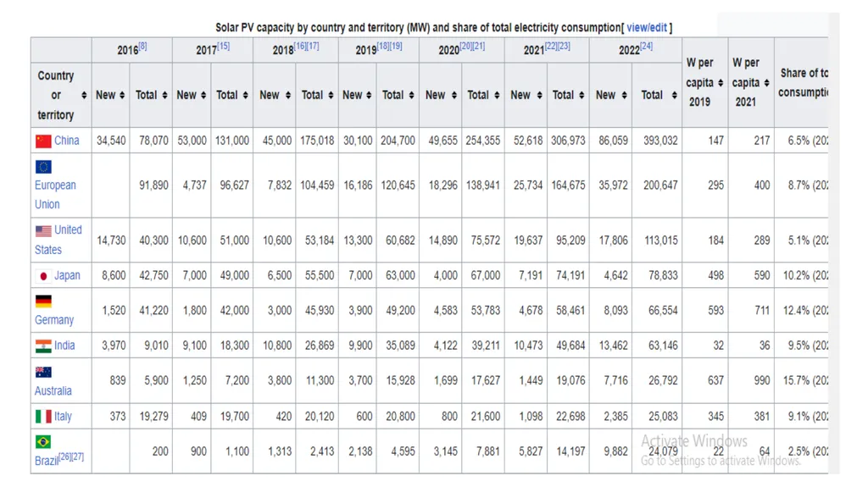Click the European Union flag icon

click(x=43, y=167)
